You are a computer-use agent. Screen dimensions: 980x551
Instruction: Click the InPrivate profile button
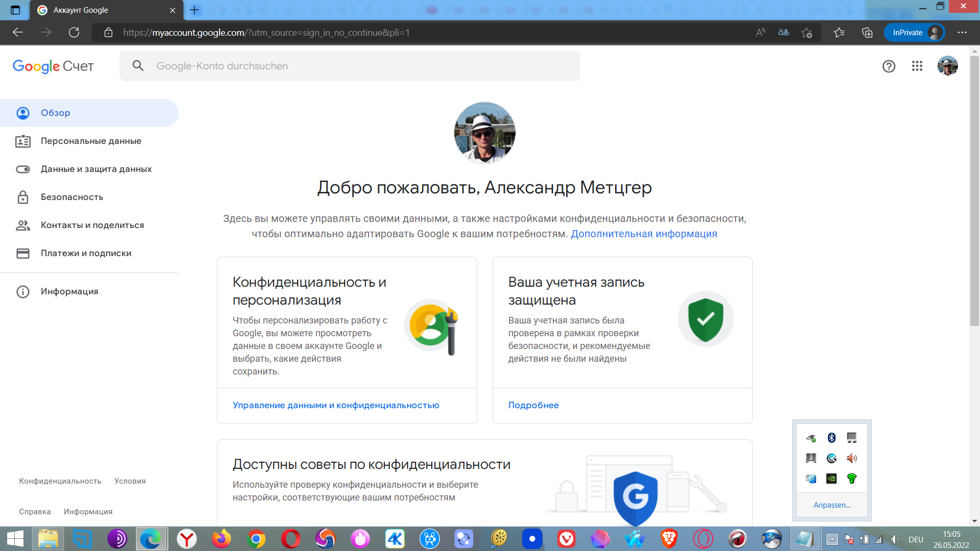tap(915, 33)
